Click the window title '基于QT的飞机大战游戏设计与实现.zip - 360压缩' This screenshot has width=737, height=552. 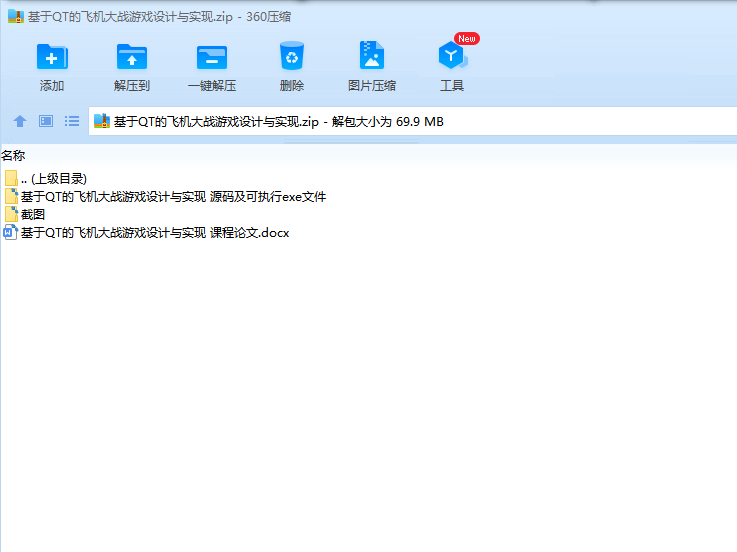click(x=159, y=17)
